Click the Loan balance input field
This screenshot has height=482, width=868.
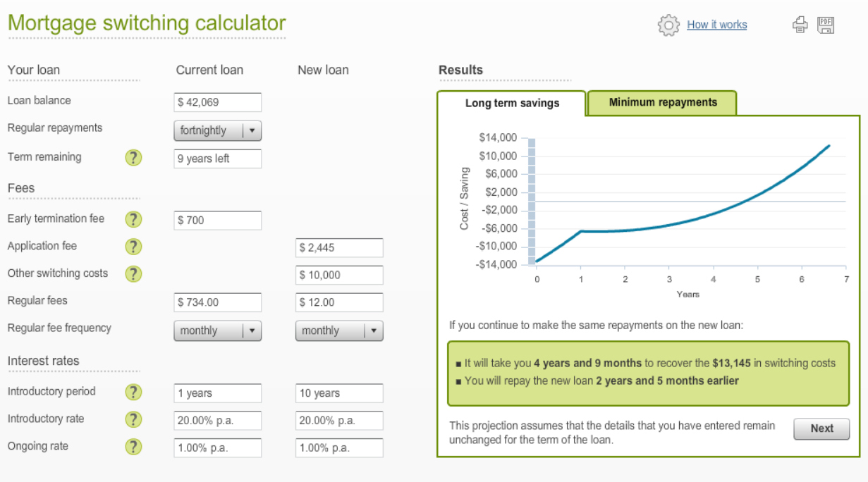[x=217, y=101]
